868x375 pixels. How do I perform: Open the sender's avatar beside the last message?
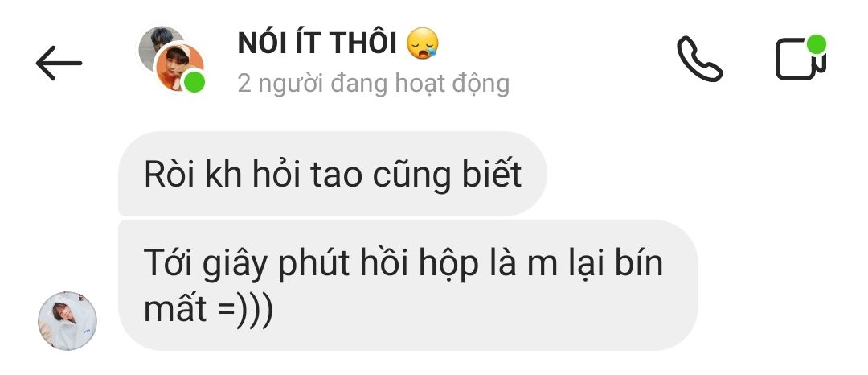point(68,321)
